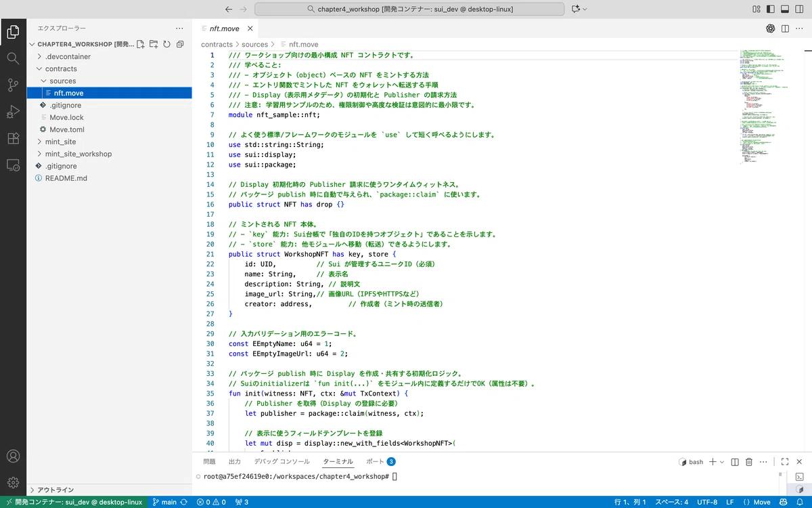Go forward with the navigation arrow
The height and width of the screenshot is (508, 812).
244,9
